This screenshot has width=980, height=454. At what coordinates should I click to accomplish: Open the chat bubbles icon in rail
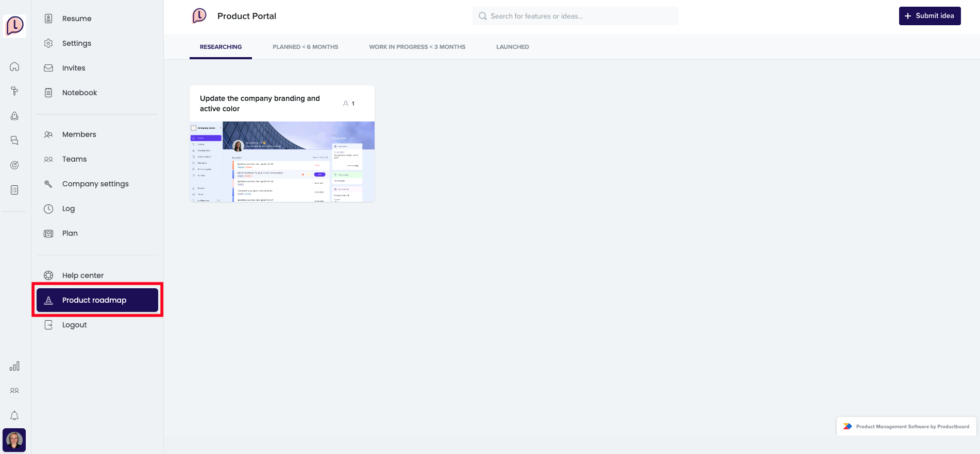tap(14, 141)
